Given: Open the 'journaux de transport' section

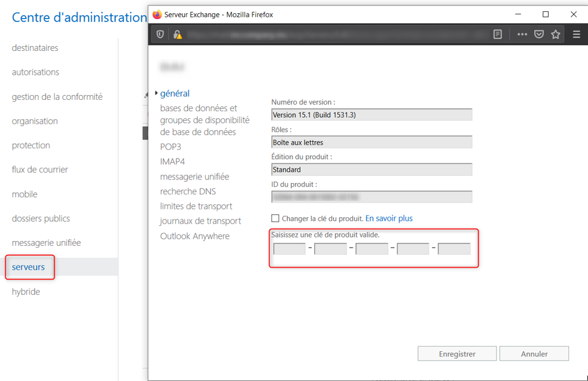Looking at the screenshot, I should [x=200, y=221].
